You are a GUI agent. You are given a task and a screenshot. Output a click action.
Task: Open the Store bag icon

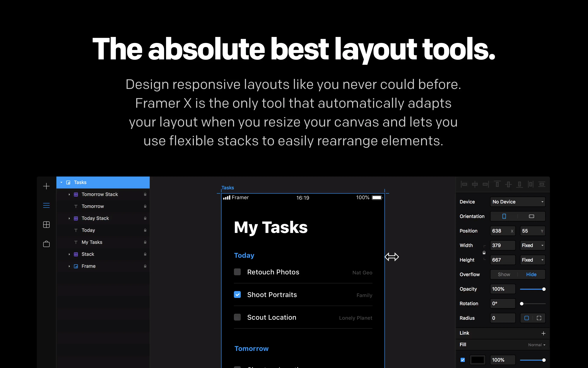point(46,244)
